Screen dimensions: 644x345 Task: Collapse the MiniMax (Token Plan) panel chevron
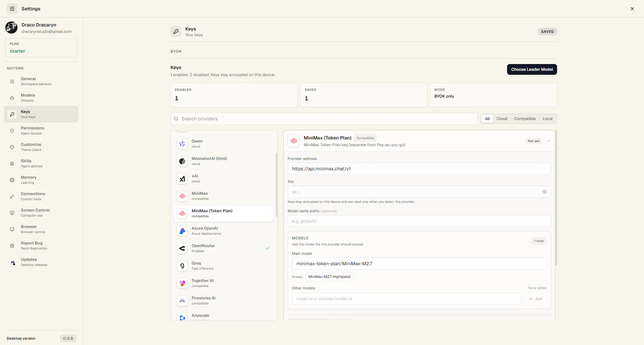549,141
